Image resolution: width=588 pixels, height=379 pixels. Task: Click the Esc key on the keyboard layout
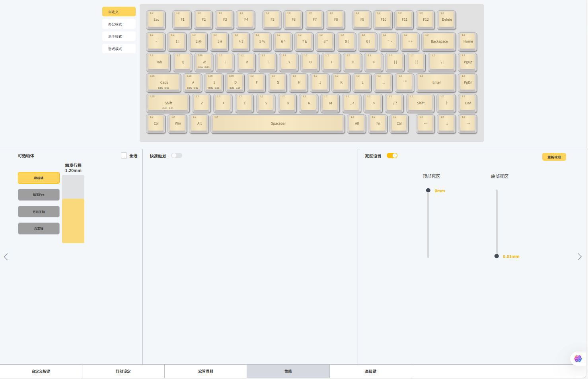pos(156,20)
